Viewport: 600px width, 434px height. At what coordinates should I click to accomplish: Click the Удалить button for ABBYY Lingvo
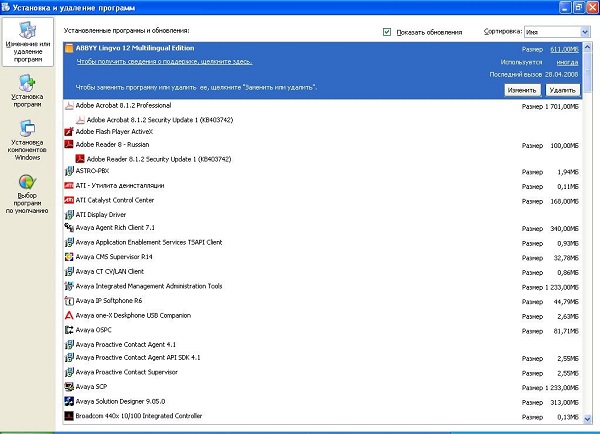[x=562, y=90]
